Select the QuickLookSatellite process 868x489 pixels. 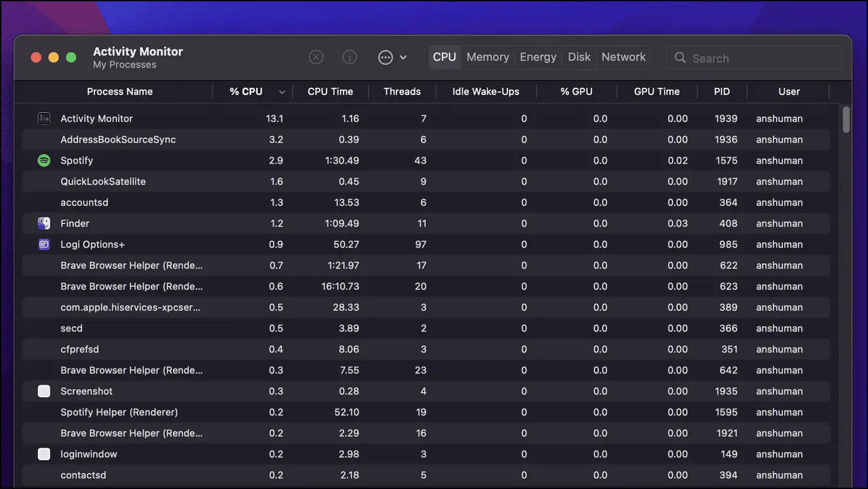point(426,182)
